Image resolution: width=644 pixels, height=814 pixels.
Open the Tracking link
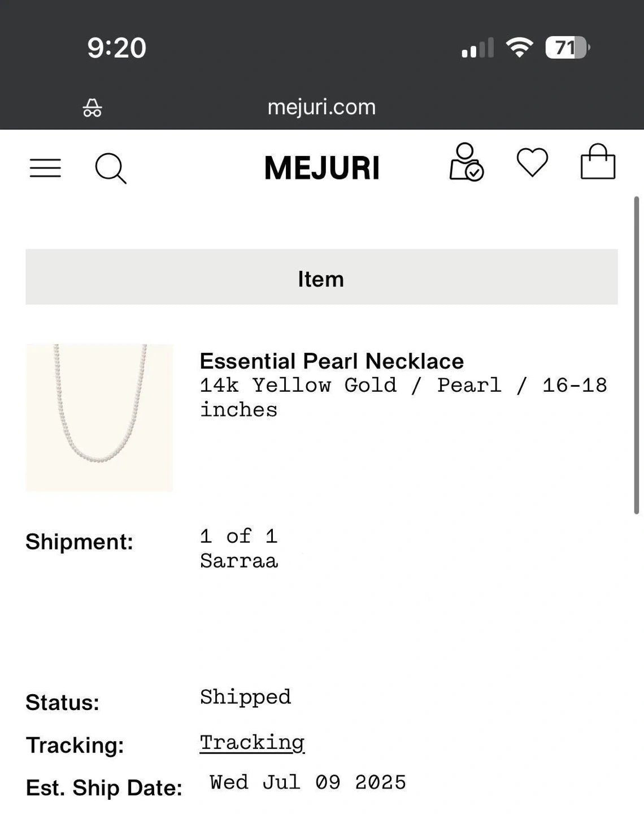pyautogui.click(x=252, y=743)
